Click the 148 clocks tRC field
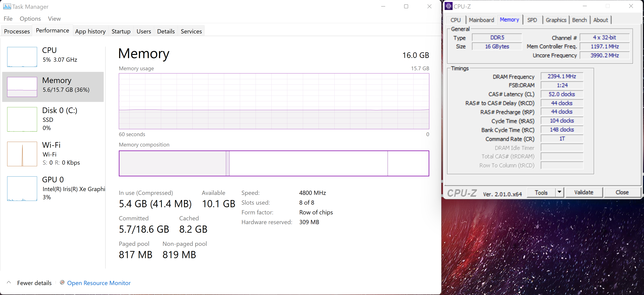This screenshot has height=295, width=644. point(562,130)
